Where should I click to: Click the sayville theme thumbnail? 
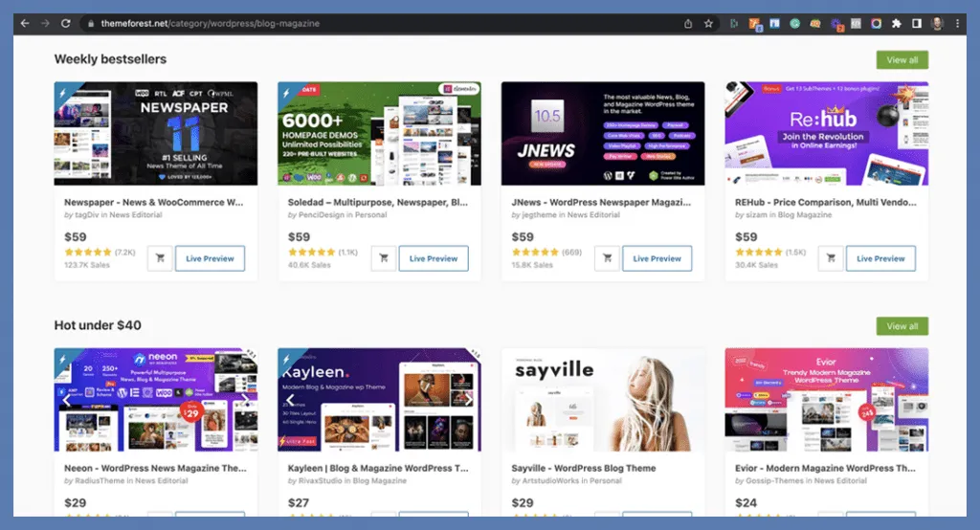point(603,400)
